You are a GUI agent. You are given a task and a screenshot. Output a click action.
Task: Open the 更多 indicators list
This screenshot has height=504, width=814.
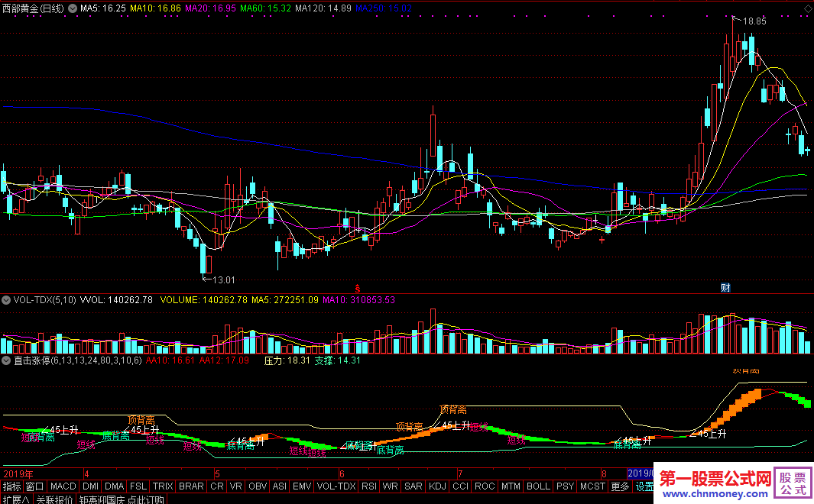(620, 486)
